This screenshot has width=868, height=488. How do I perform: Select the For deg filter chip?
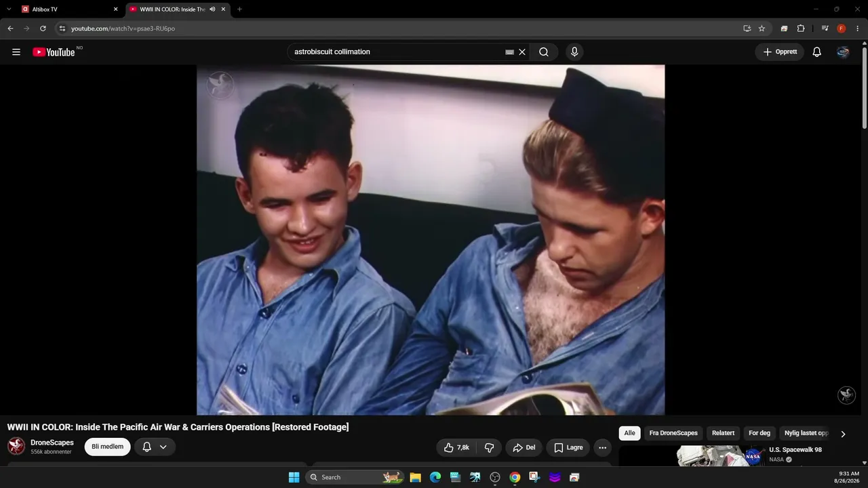[759, 433]
